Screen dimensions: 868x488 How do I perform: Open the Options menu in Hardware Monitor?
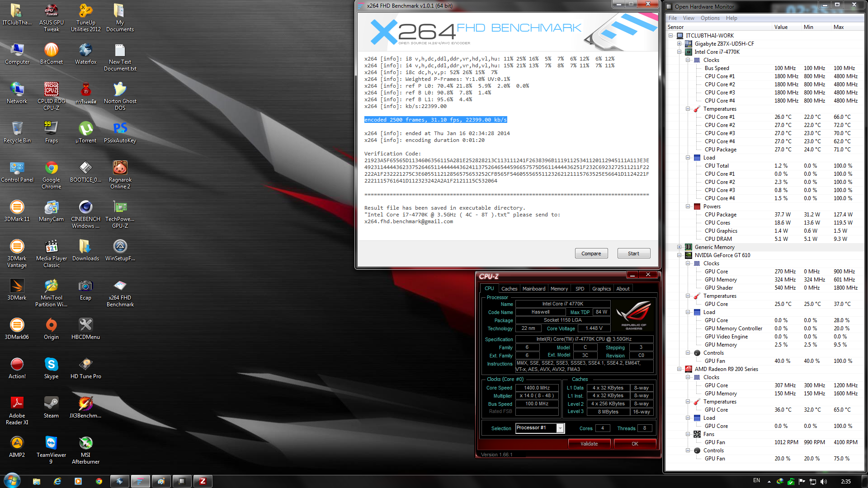coord(710,18)
